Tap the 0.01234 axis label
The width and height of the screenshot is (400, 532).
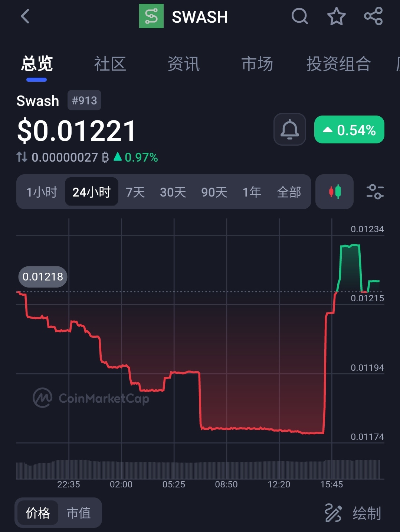(367, 229)
